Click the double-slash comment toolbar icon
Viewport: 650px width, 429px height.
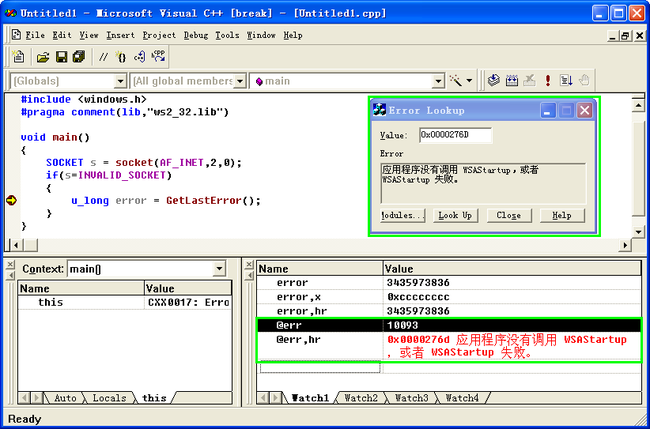[103, 57]
